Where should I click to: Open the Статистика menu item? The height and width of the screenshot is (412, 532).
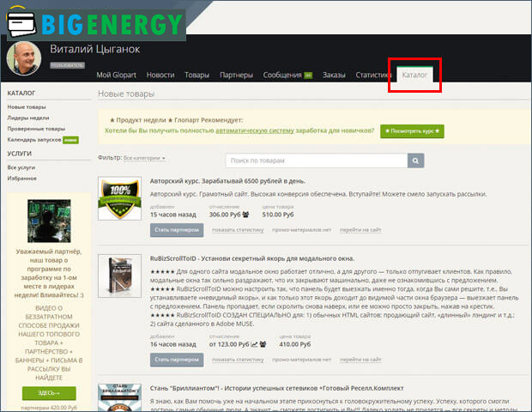click(373, 76)
